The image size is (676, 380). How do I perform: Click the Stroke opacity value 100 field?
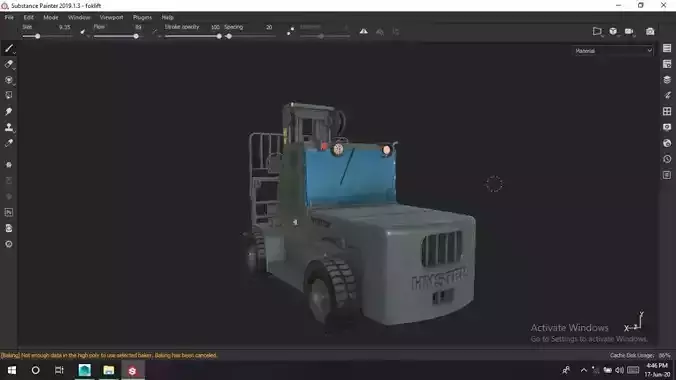point(215,27)
